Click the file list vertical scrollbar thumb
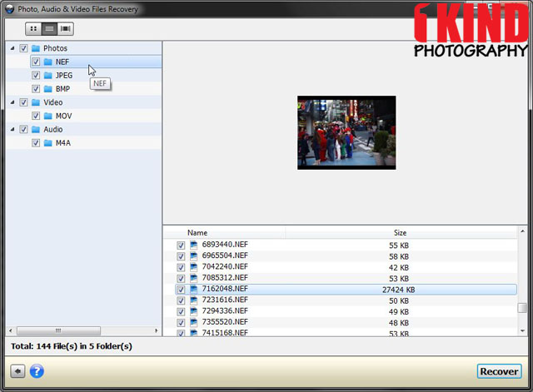This screenshot has width=533, height=392. 522,308
